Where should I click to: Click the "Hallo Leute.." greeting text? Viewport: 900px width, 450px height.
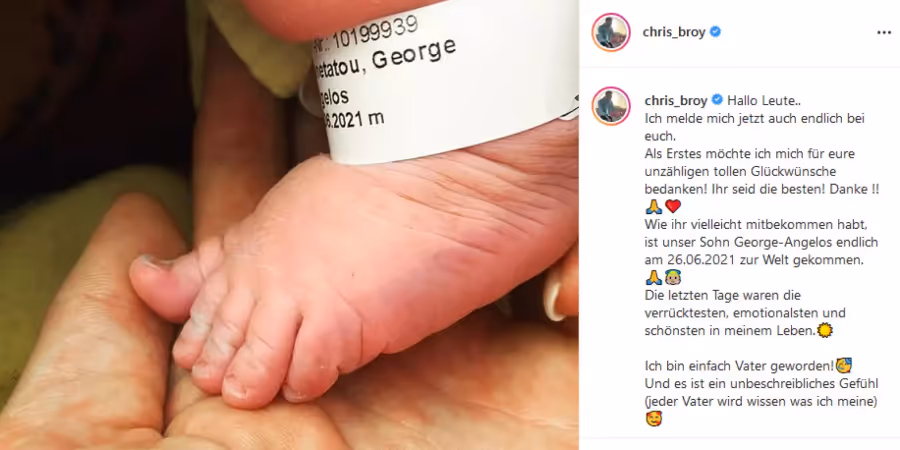click(764, 101)
